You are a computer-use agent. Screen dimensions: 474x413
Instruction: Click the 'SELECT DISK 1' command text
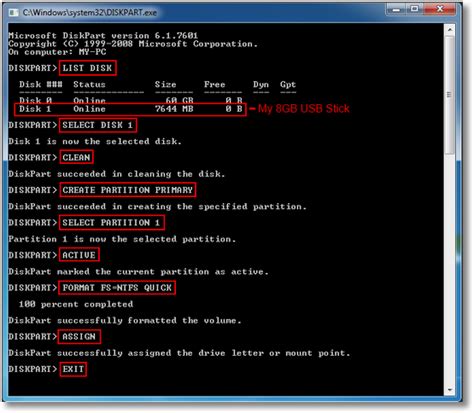(97, 125)
